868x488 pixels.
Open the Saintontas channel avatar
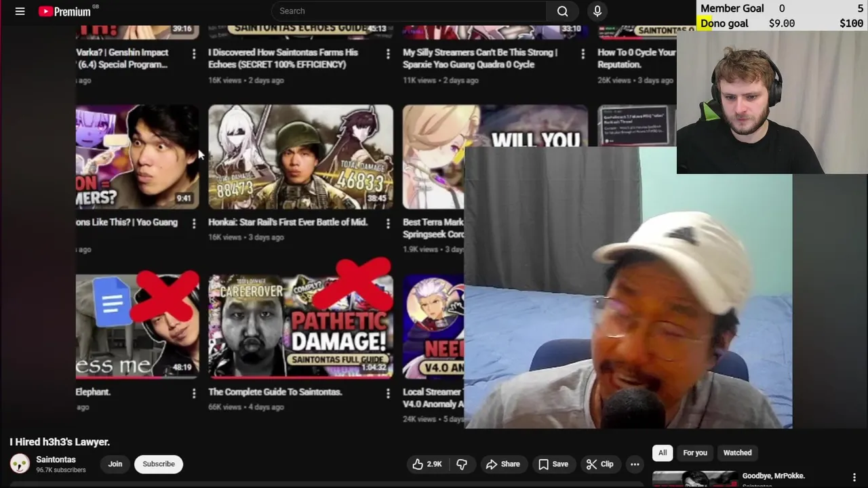[x=20, y=464]
